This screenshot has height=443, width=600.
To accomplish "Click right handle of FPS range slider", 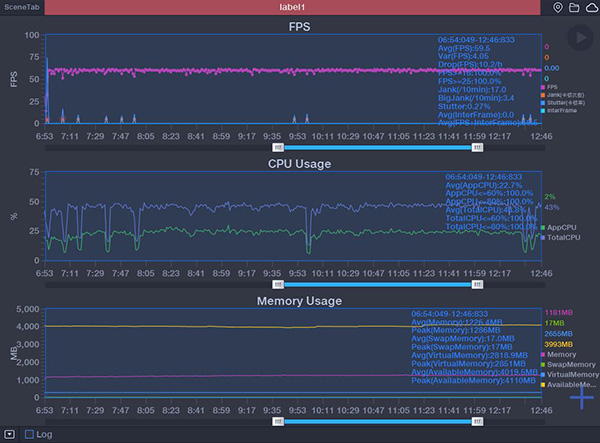I will tap(477, 147).
